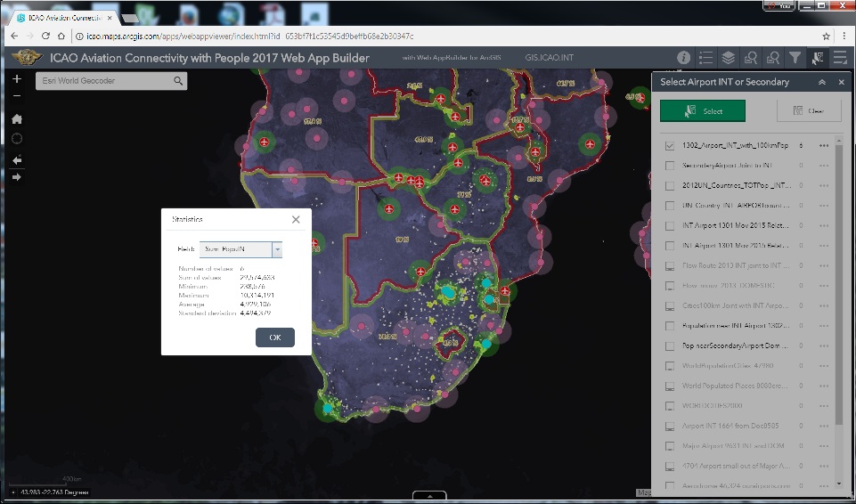Screen dimensions: 856x504
Task: Click the GIS.ICAO.INT header link
Action: (x=550, y=58)
